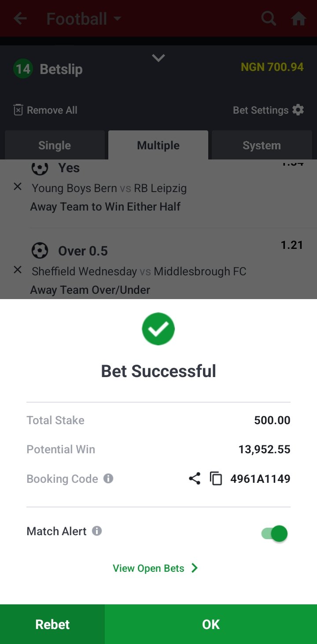
Task: Remove the Sheffield Wednesday vs Middlesbrough selection
Action: 18,270
